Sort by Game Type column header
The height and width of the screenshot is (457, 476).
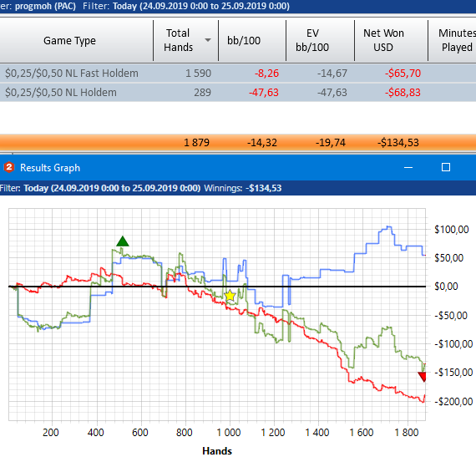click(69, 40)
